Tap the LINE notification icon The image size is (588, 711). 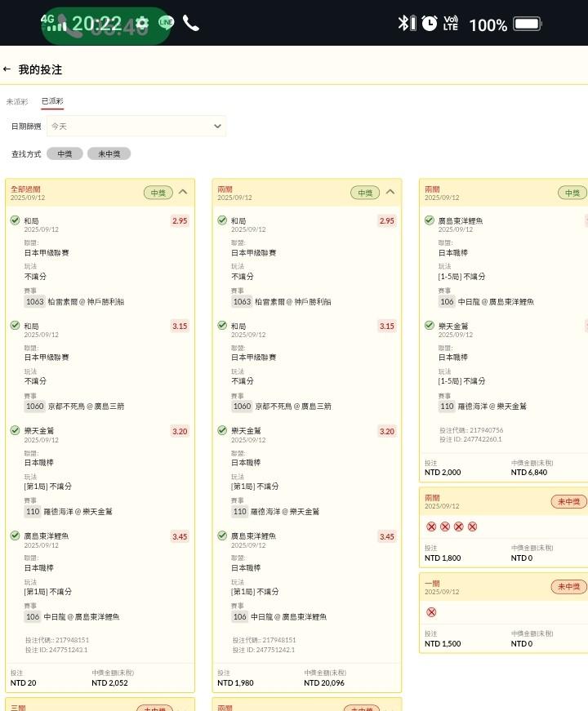167,24
